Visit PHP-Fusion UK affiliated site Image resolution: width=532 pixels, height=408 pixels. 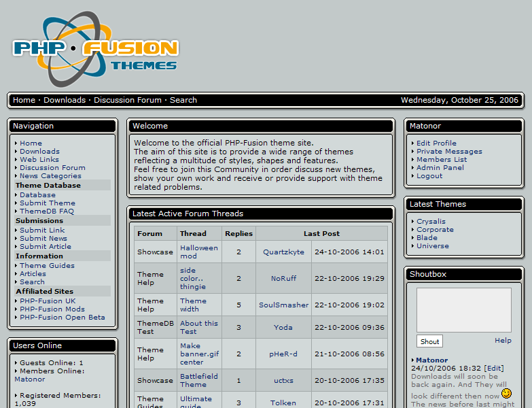pos(48,301)
